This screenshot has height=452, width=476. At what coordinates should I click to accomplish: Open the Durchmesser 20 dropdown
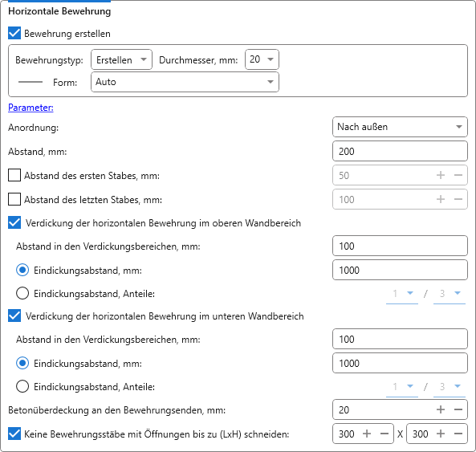click(x=262, y=59)
